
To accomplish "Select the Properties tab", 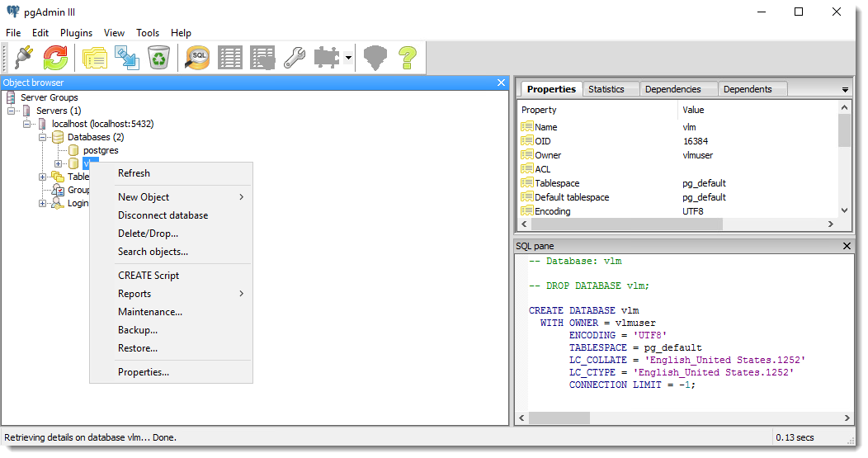I will (x=551, y=89).
